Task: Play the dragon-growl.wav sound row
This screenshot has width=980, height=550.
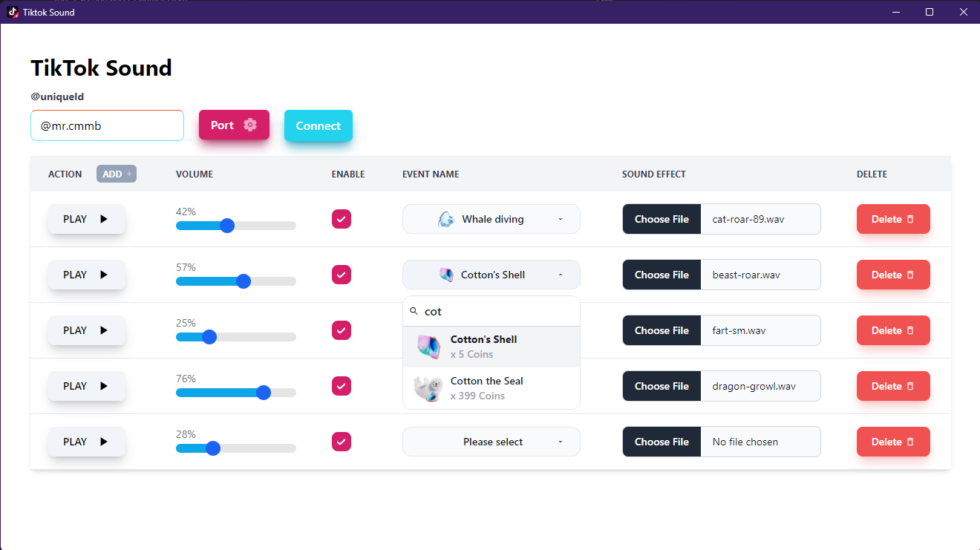Action: tap(87, 386)
